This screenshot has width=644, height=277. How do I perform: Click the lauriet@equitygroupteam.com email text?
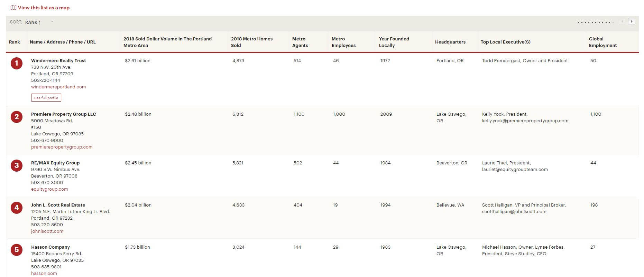point(515,169)
